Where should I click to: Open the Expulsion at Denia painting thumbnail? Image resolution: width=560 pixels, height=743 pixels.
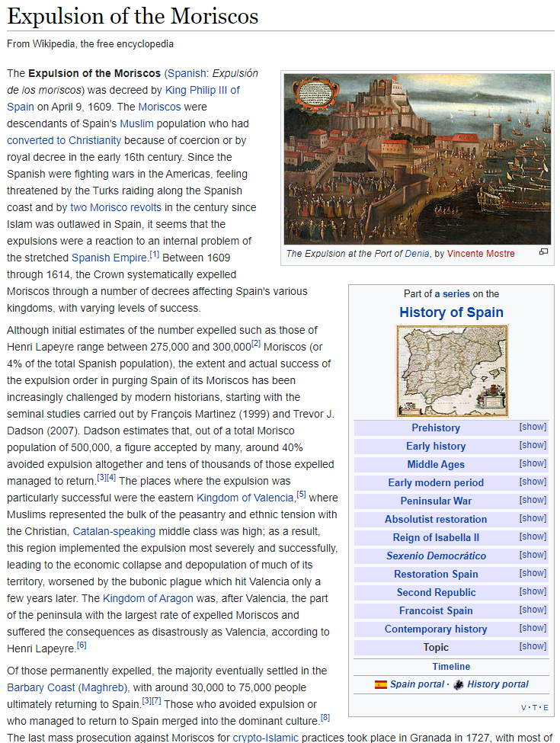point(418,159)
